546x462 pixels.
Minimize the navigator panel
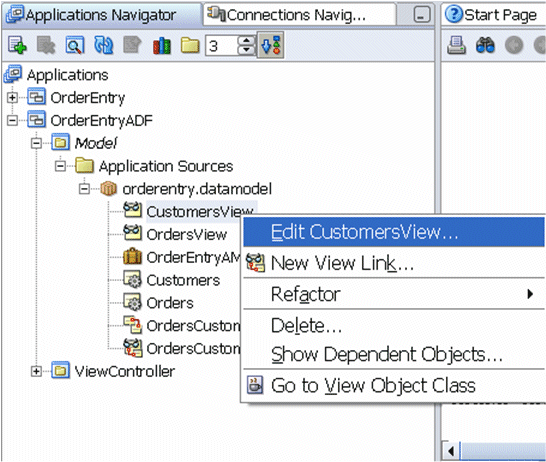422,15
